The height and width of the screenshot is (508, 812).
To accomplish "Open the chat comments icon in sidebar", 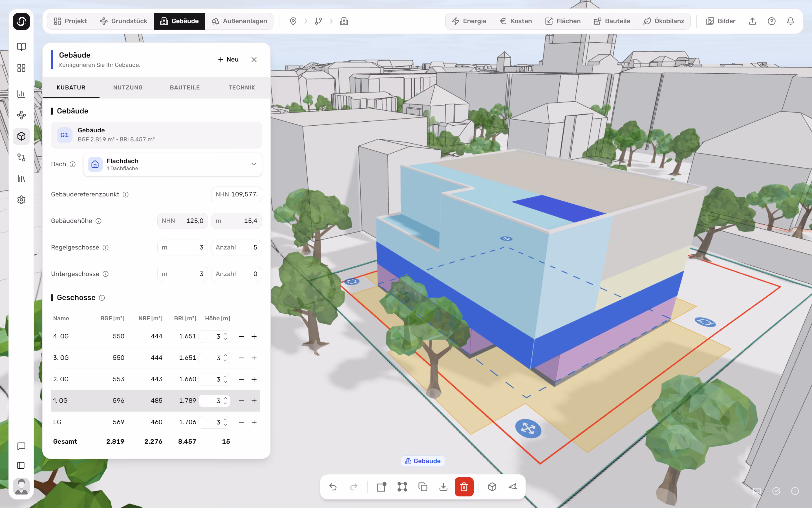I will [21, 446].
